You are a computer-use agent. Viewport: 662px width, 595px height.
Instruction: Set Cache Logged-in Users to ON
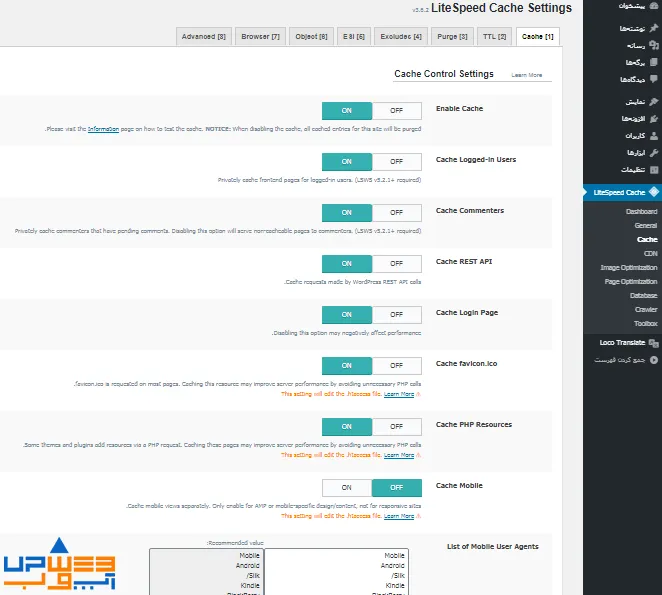[x=347, y=162]
